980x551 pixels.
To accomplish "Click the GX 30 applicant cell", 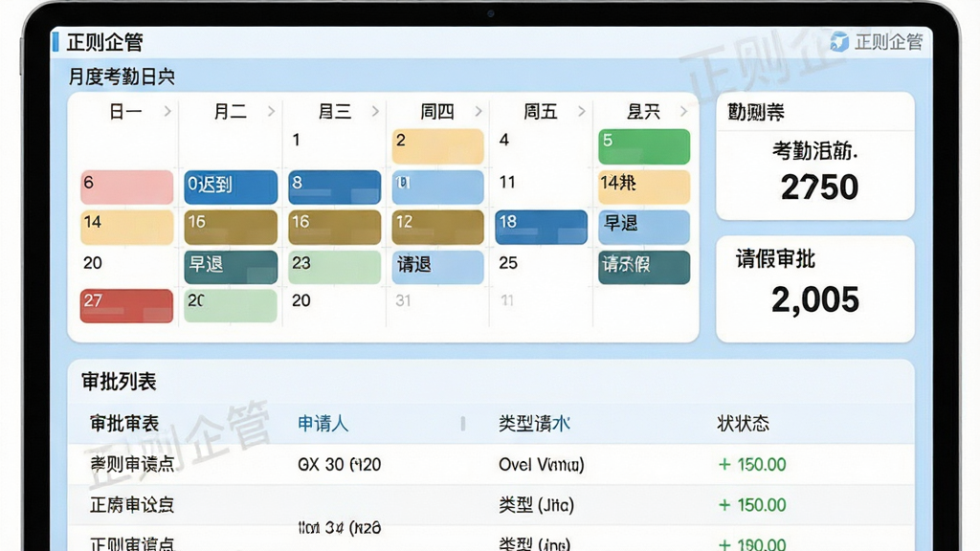I will (340, 465).
